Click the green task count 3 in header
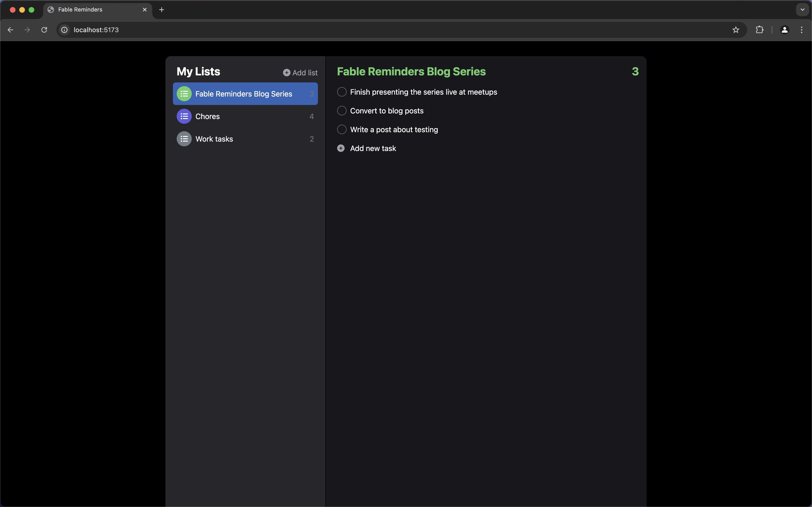Image resolution: width=812 pixels, height=507 pixels. coord(635,71)
